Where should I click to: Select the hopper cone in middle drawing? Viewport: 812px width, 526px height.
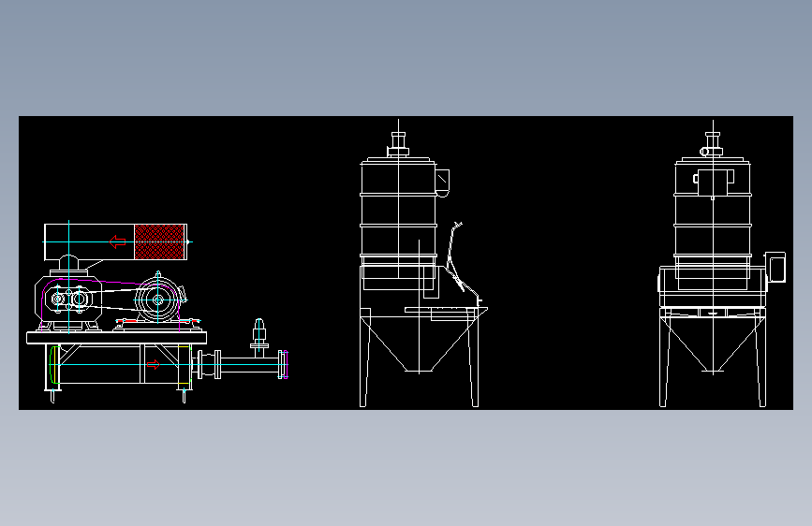[419, 344]
